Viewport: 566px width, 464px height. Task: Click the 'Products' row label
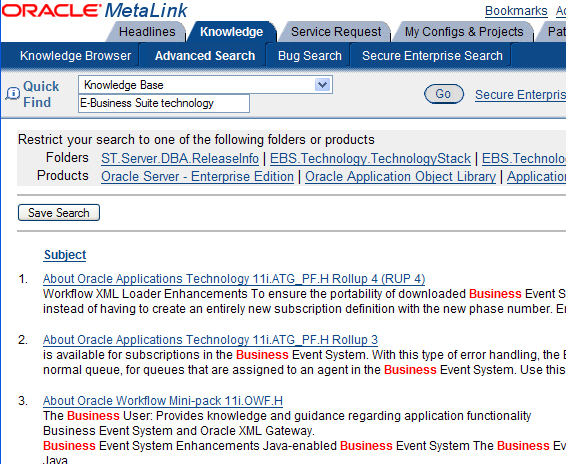click(x=63, y=175)
